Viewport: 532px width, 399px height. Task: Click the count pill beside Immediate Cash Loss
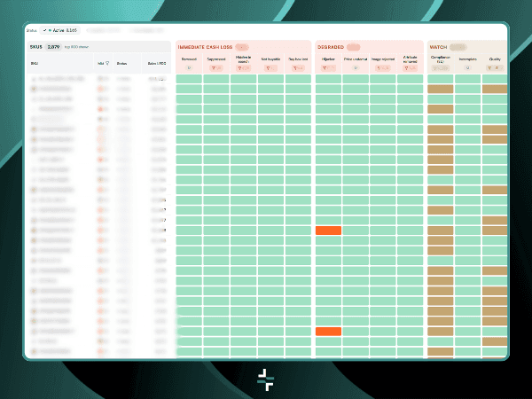coord(242,47)
